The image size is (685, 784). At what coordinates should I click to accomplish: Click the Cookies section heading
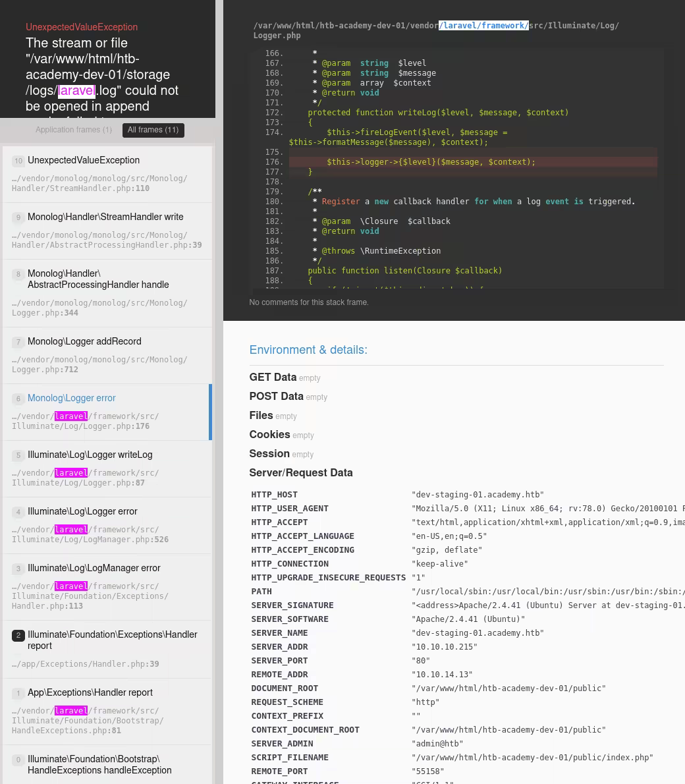(x=269, y=435)
